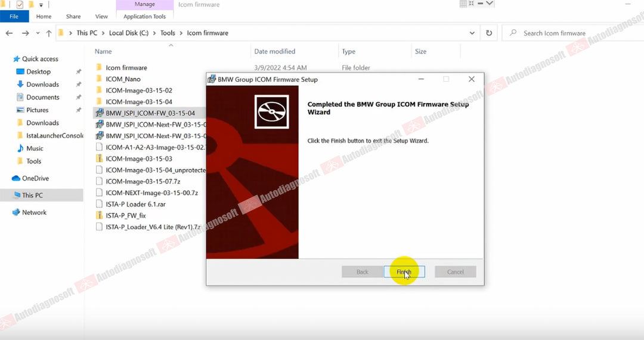Click the Network icon in sidebar

(16, 213)
